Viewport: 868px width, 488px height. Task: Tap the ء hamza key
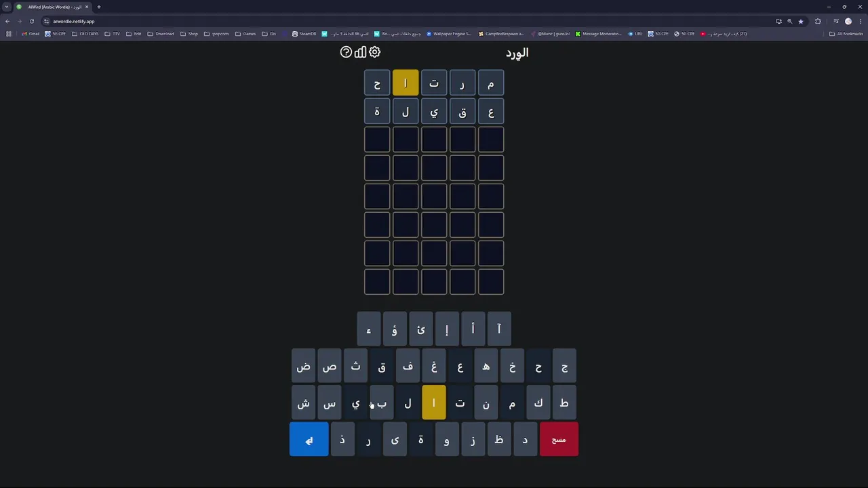click(369, 329)
